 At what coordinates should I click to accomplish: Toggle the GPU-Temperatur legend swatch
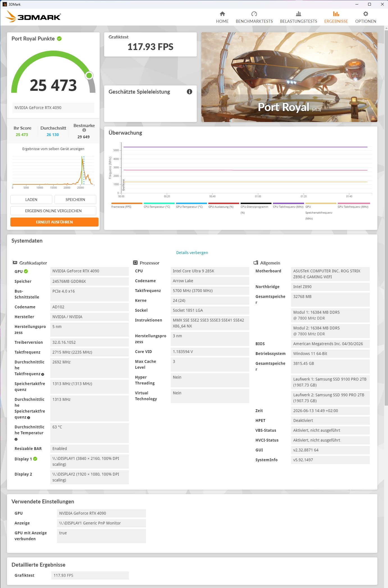(191, 203)
